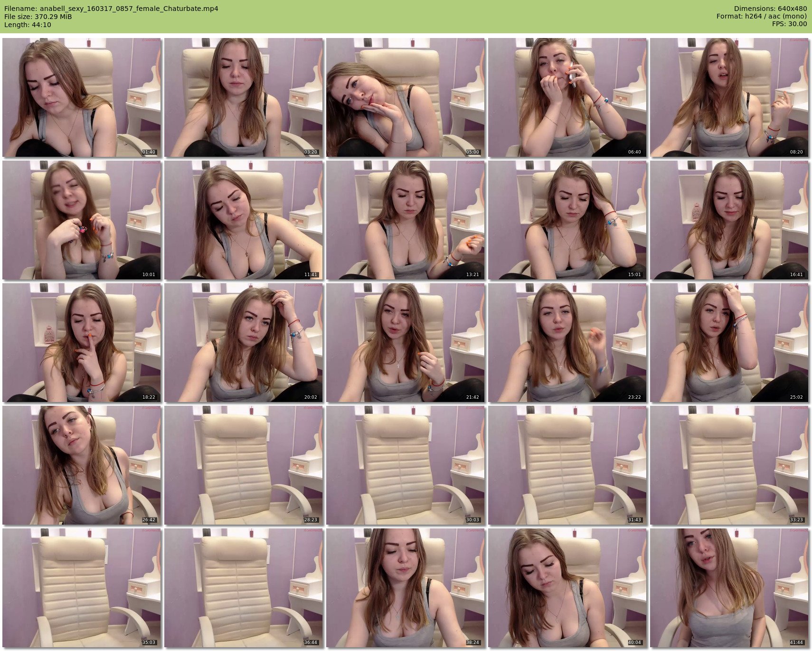Click the thumbnail marked 16:41
The width and height of the screenshot is (812, 651).
tap(729, 220)
